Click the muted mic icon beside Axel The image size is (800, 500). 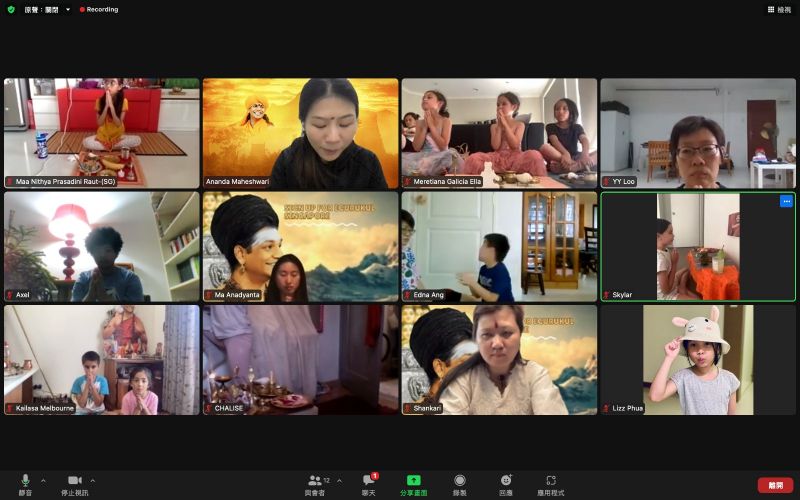tap(10, 295)
